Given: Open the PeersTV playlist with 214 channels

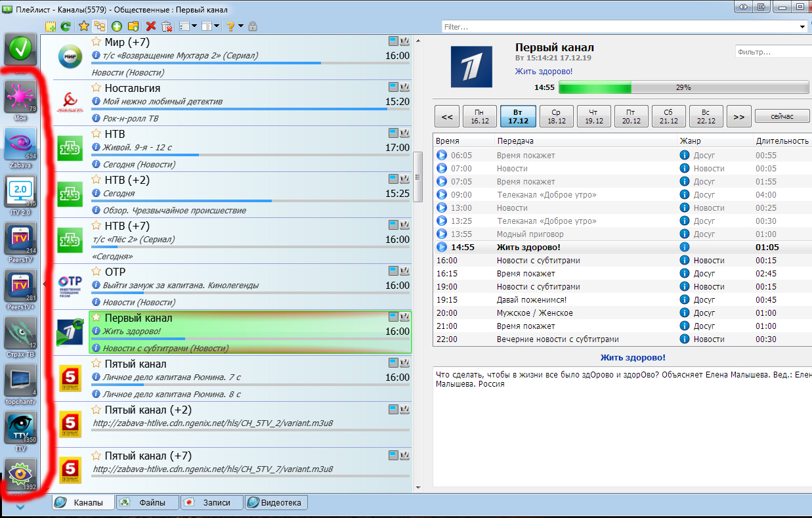Looking at the screenshot, I should 20,240.
